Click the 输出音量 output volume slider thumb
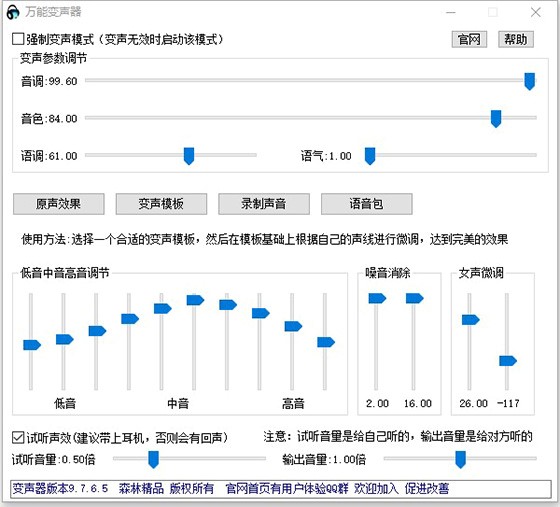The image size is (560, 507). [x=461, y=460]
